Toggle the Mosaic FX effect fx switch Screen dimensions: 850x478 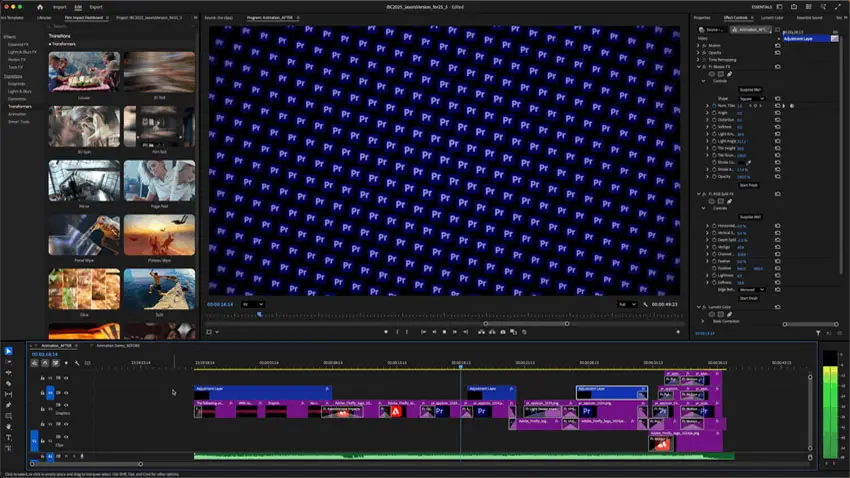point(704,67)
